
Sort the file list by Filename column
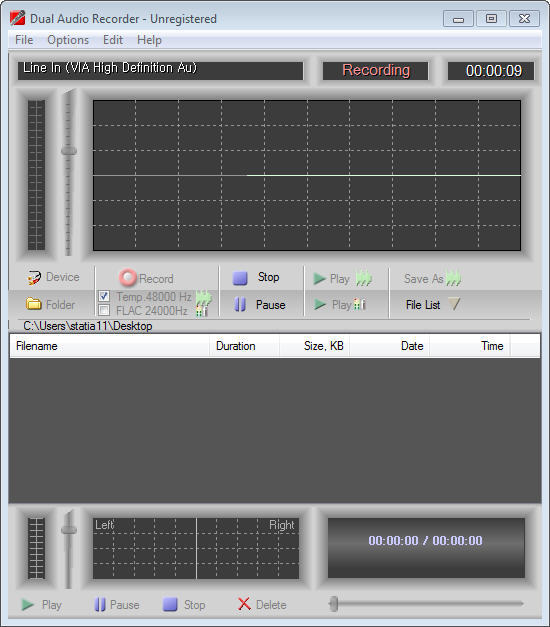[x=109, y=346]
